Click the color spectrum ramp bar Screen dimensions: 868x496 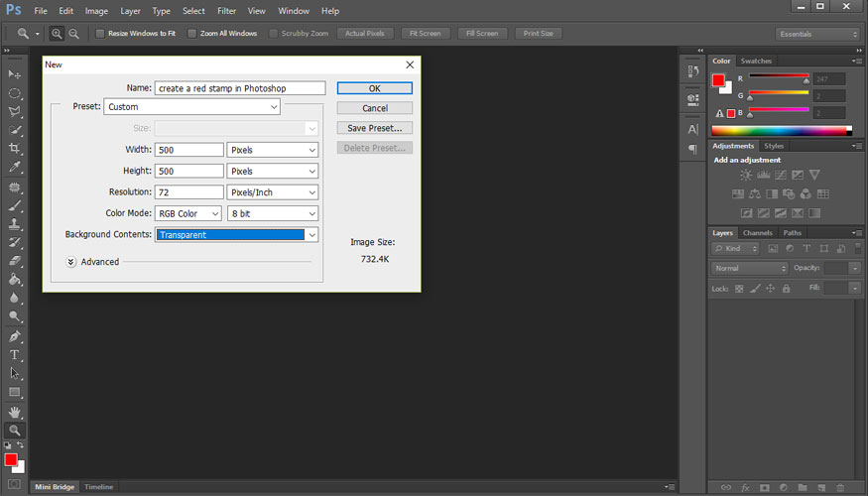tap(781, 130)
